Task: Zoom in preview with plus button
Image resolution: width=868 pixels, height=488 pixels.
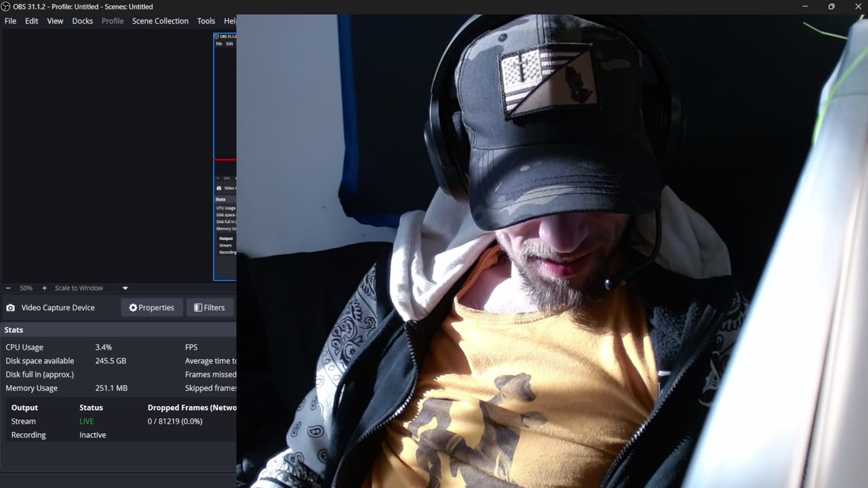Action: [x=45, y=288]
